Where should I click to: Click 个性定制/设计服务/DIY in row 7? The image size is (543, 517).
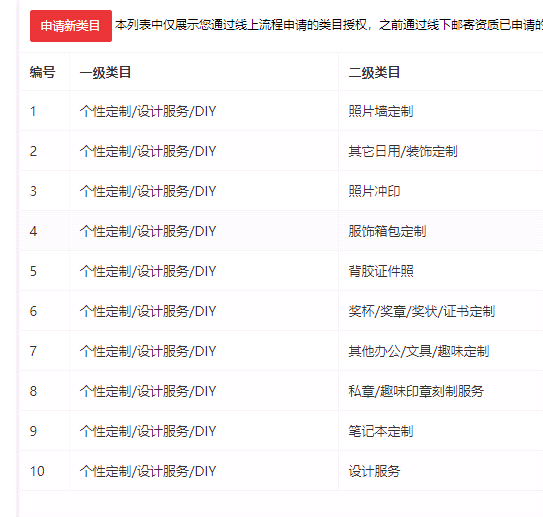[x=148, y=351]
